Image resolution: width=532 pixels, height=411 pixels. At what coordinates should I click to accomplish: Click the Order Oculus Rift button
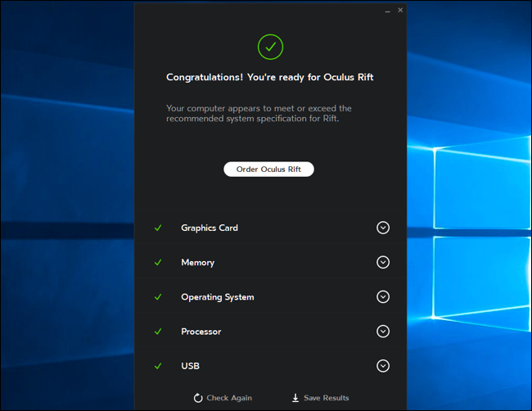(268, 169)
